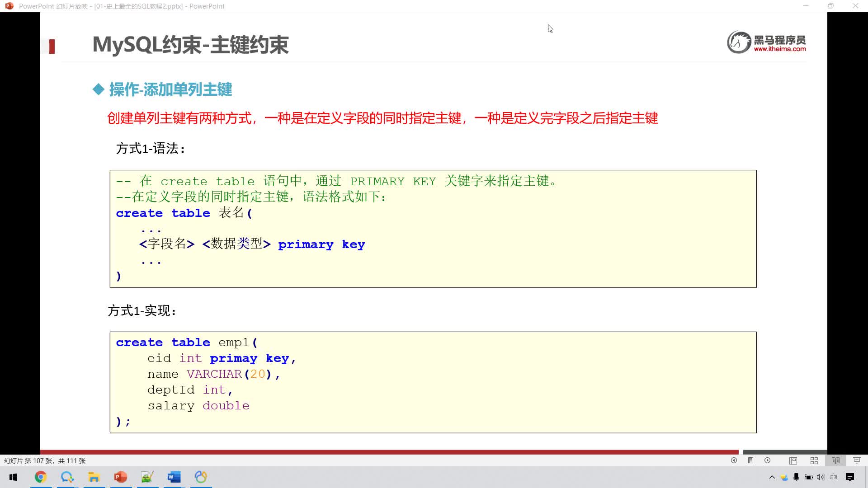
Task: Open the volume speaker control
Action: (821, 477)
